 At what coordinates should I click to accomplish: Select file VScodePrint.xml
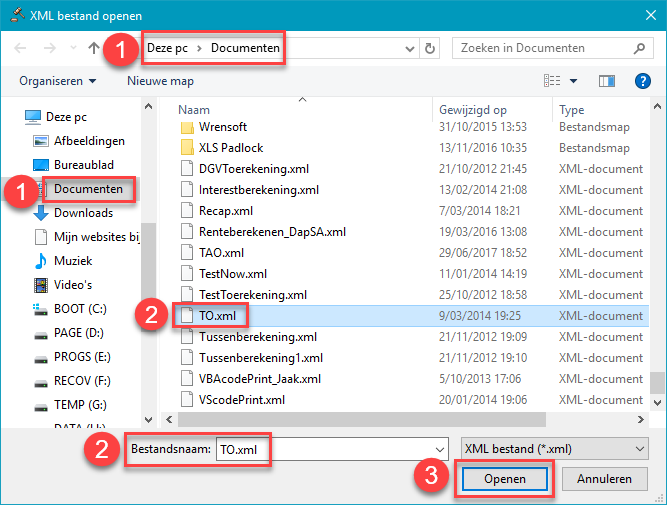(x=242, y=400)
